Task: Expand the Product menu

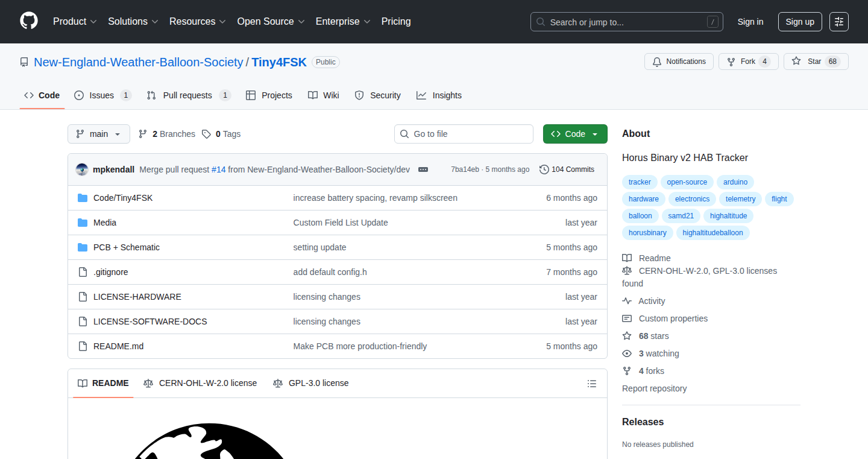Action: 75,21
